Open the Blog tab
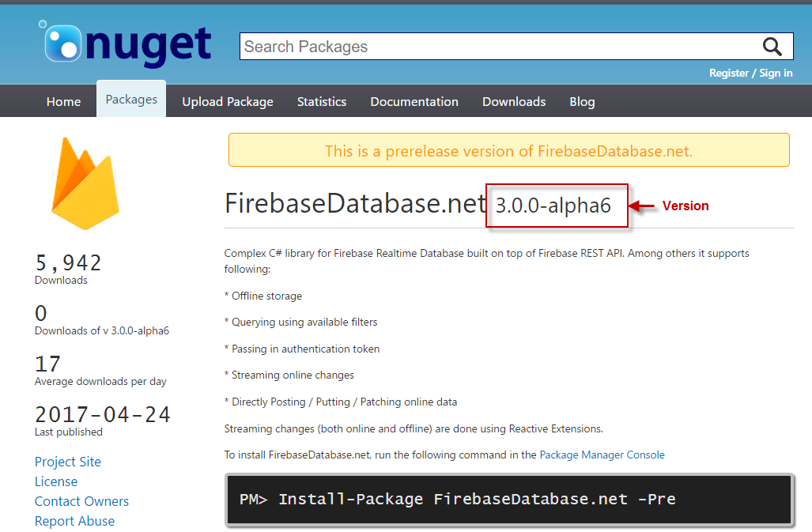 click(582, 101)
